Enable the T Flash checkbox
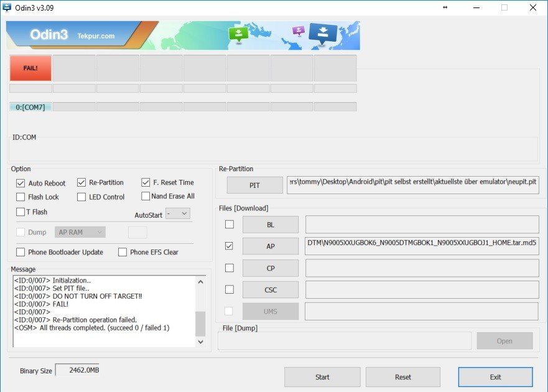 [x=21, y=212]
